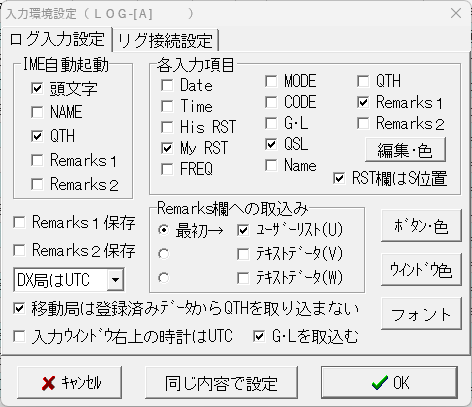Viewport: 472px width, 407px height.
Task: Uncheck the QSL checkbox
Action: point(271,144)
